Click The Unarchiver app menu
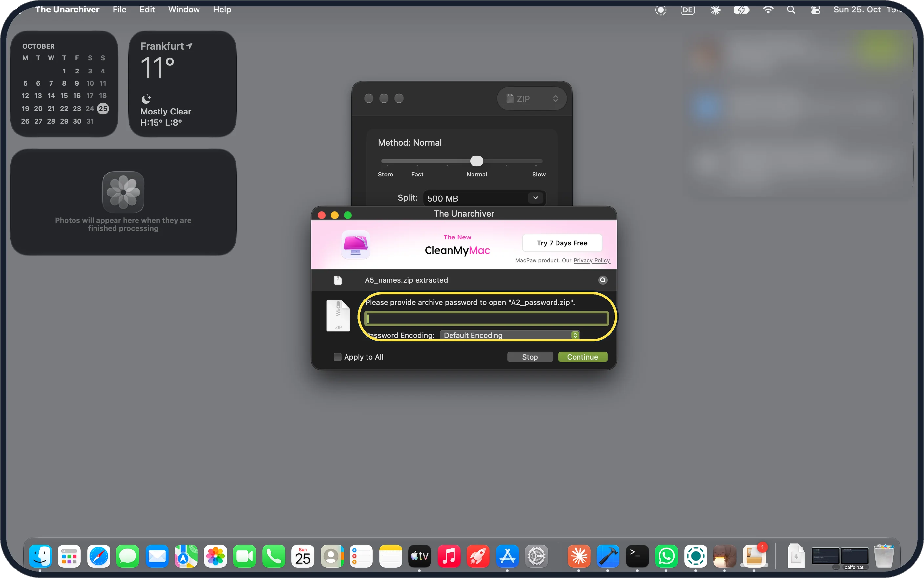Viewport: 924px width, 578px height. (67, 10)
